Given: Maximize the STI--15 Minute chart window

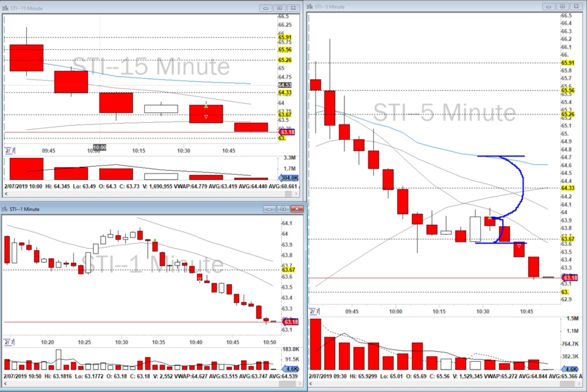Looking at the screenshot, I should coord(279,8).
